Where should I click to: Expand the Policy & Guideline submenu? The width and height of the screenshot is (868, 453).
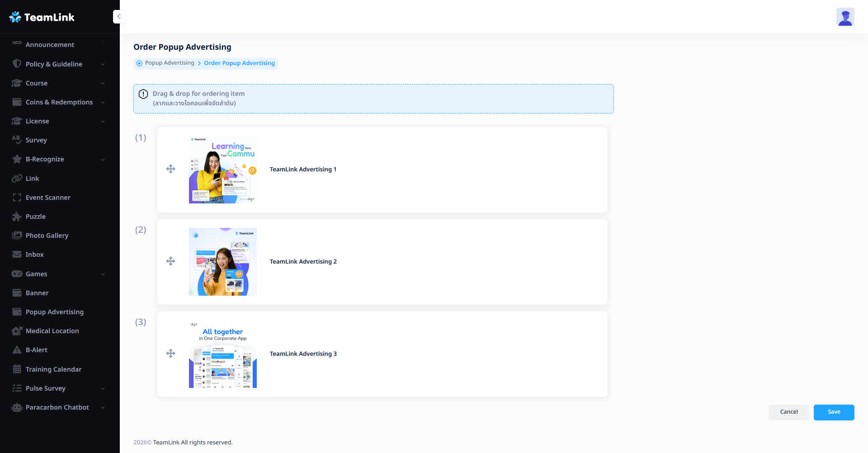[103, 64]
